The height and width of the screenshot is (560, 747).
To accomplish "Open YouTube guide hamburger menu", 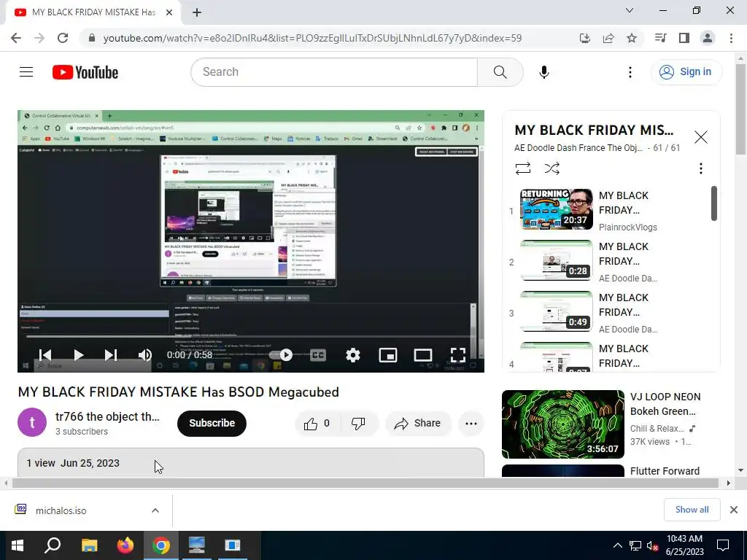I will [26, 72].
